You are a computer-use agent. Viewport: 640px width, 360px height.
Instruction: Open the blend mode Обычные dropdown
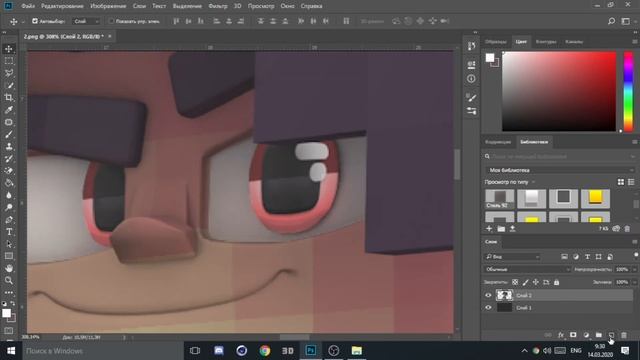(x=527, y=269)
